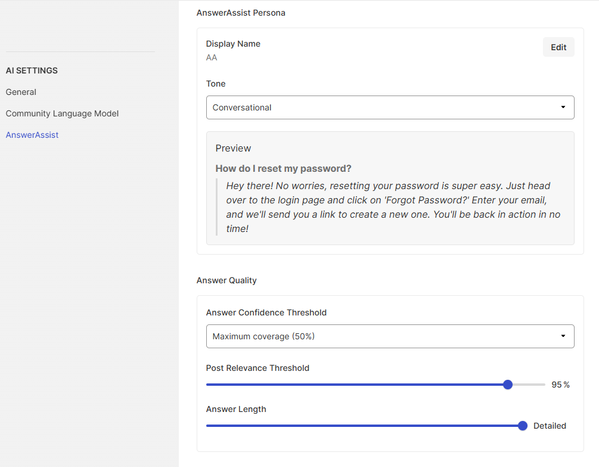Screen dimensions: 599x467
Task: Click the Tone dropdown arrow
Action: point(563,107)
